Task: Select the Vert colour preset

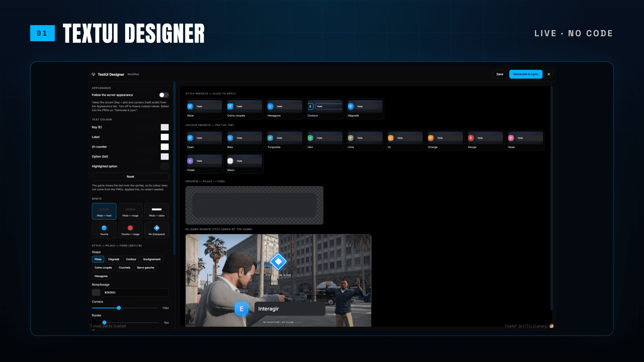Action: (x=325, y=141)
